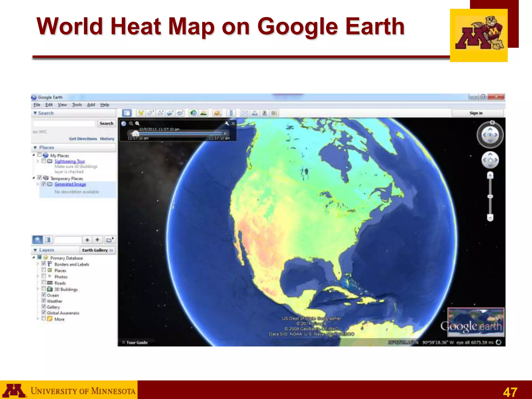Screen dimensions: 532x399
Task: Zoom out the time slider range
Action: [131, 124]
